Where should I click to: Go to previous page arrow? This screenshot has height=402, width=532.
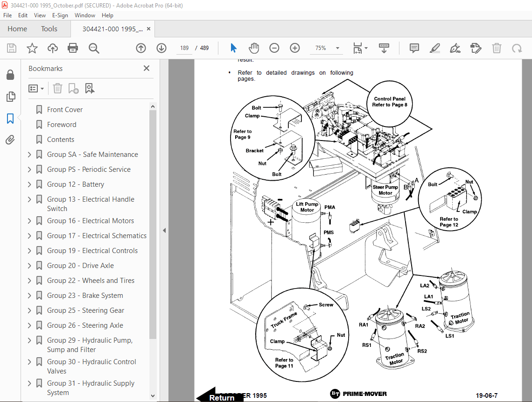pyautogui.click(x=141, y=48)
